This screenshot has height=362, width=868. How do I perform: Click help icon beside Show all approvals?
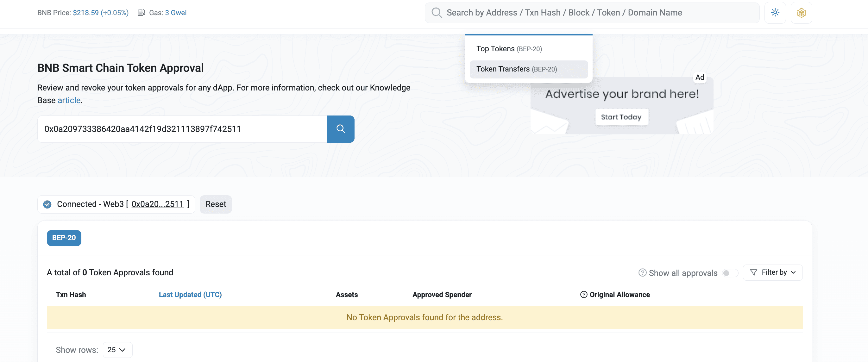pos(642,273)
